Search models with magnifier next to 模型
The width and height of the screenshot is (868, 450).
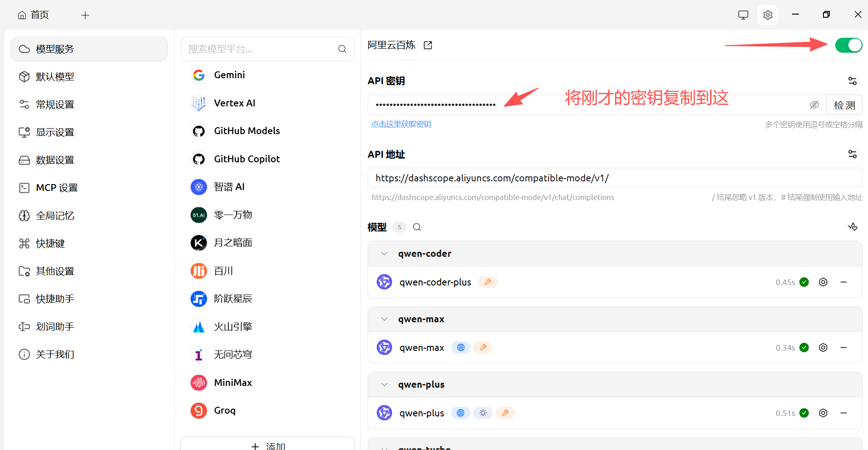point(417,227)
